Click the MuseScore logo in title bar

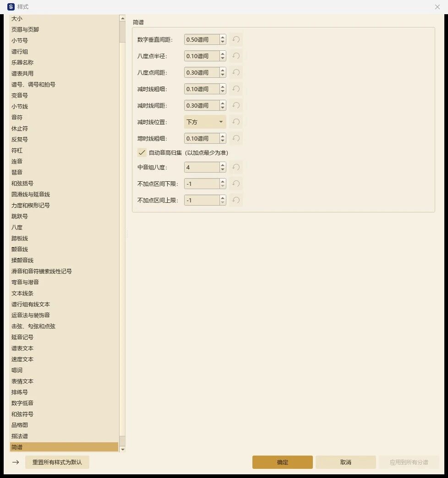coord(11,7)
